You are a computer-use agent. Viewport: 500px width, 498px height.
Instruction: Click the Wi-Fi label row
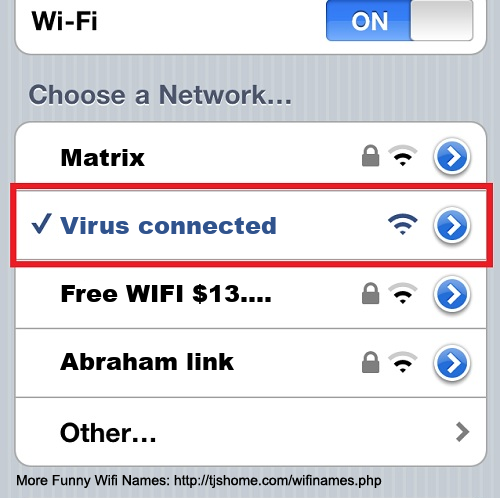pyautogui.click(x=251, y=21)
